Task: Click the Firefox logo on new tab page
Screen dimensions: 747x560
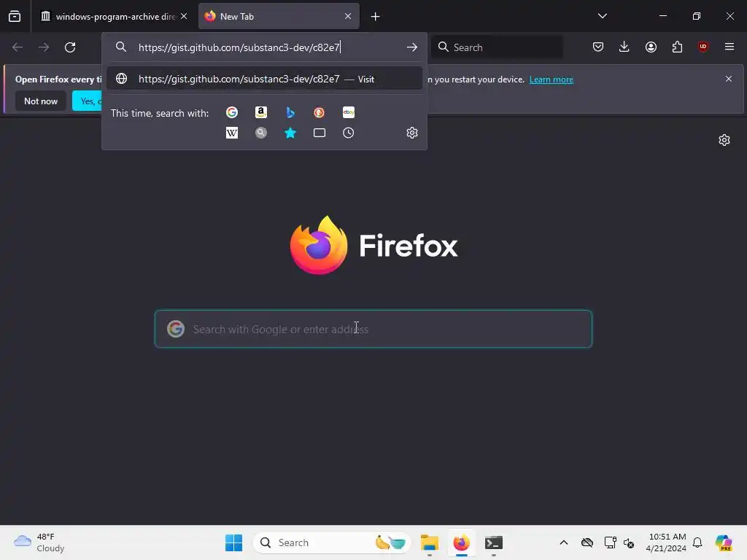Action: click(373, 245)
